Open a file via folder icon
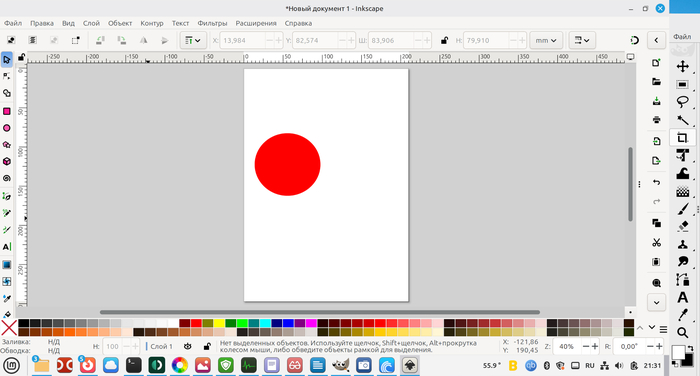 coord(656,82)
